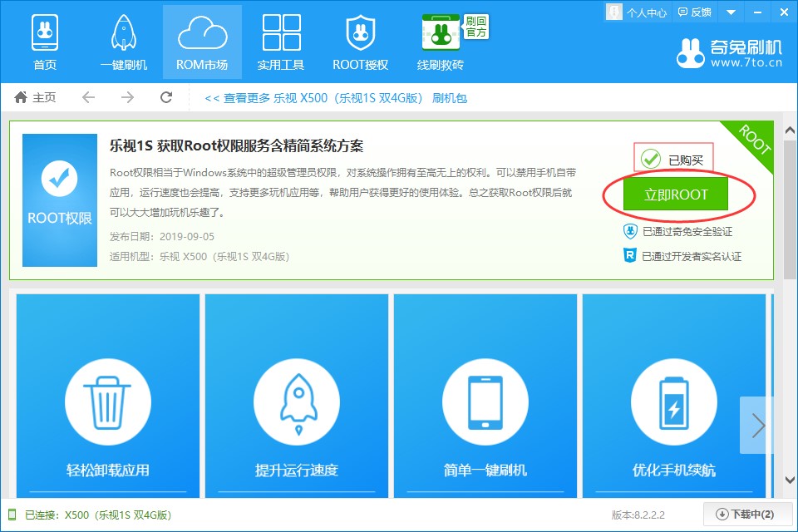Go to 主页 home page
The width and height of the screenshot is (798, 532).
(35, 97)
